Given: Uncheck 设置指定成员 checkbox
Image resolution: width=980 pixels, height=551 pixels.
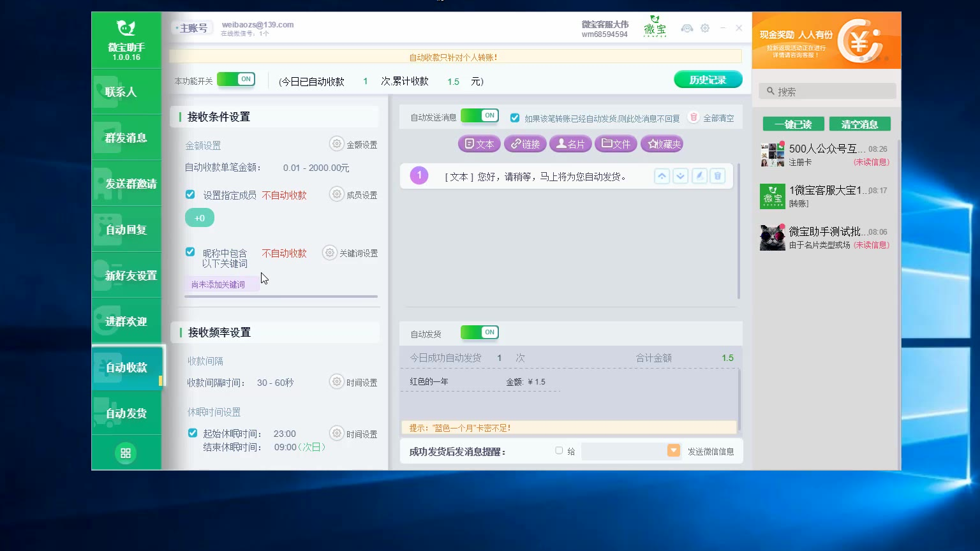Looking at the screenshot, I should pos(190,195).
